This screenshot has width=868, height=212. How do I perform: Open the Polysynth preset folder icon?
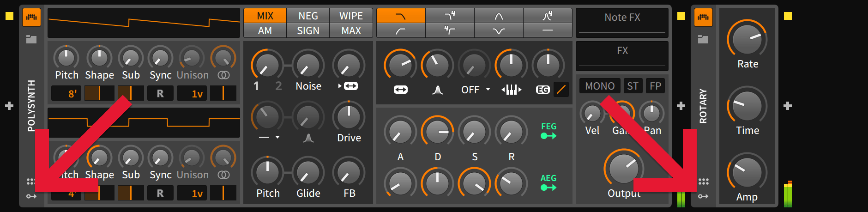click(31, 39)
